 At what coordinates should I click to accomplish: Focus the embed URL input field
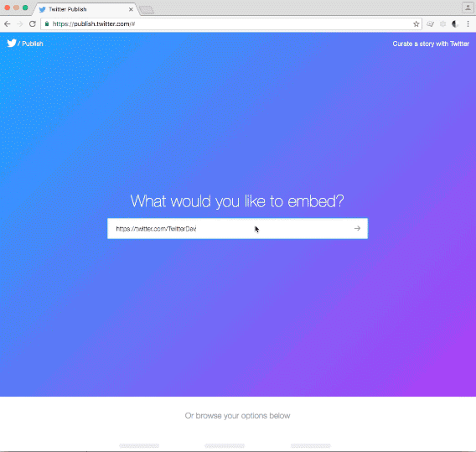(x=230, y=228)
